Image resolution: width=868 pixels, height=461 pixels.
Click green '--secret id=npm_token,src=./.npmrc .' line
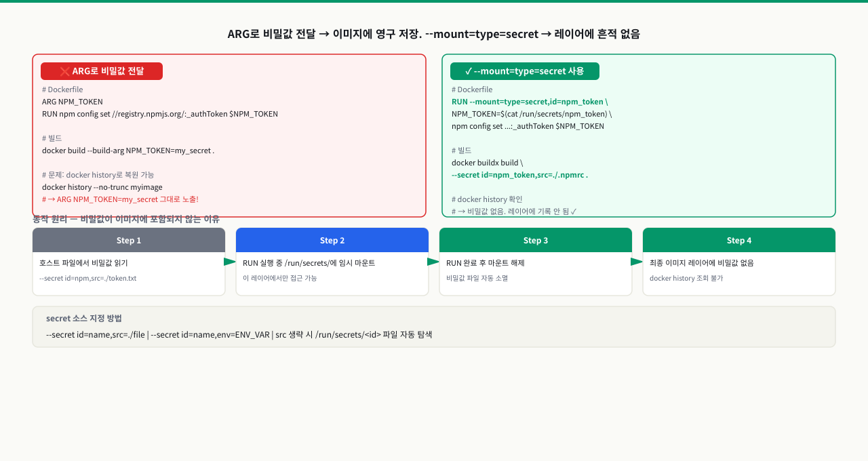point(520,175)
